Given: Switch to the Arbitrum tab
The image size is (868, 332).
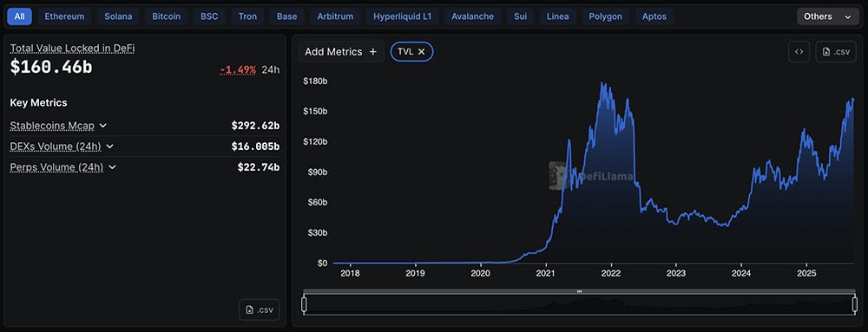Looking at the screenshot, I should coord(335,16).
